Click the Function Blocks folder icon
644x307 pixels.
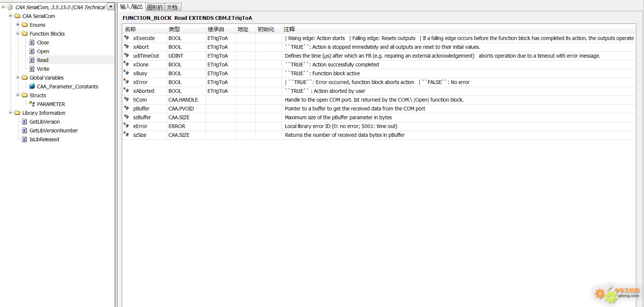click(25, 33)
